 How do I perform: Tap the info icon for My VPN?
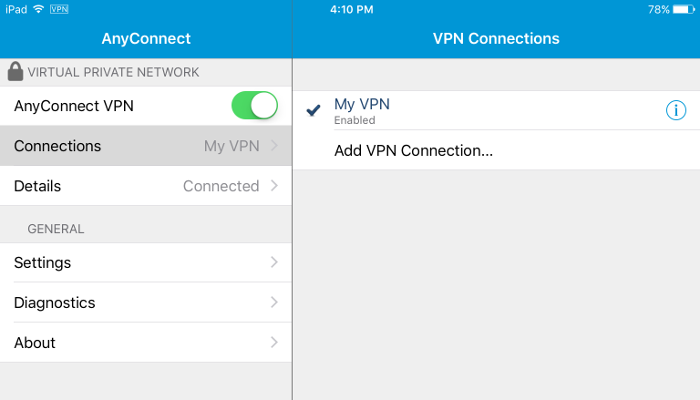tap(675, 110)
